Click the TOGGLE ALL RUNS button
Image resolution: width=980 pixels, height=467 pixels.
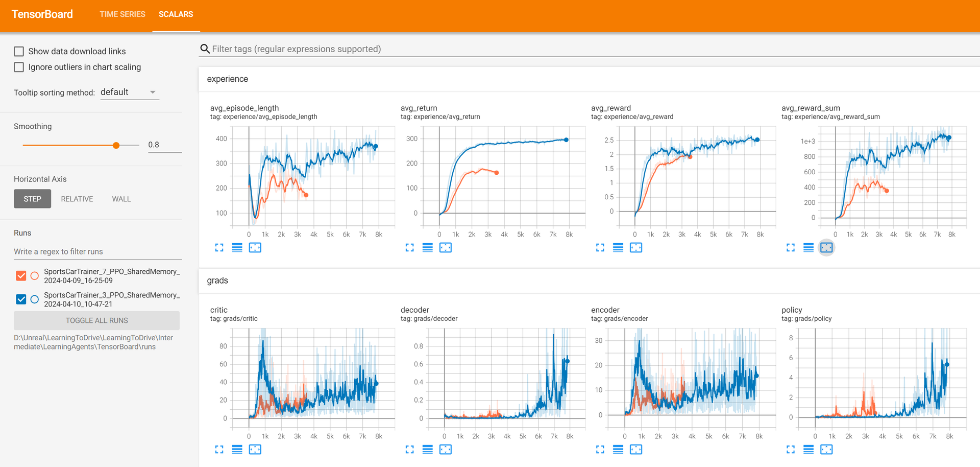(96, 320)
